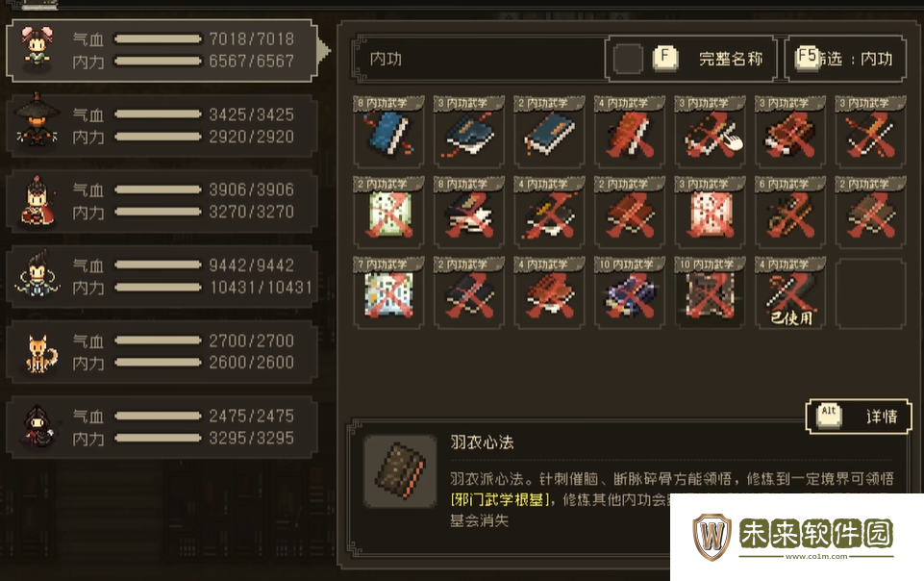The height and width of the screenshot is (581, 924).
Task: Click the 内功 search field
Action: pyautogui.click(x=479, y=59)
